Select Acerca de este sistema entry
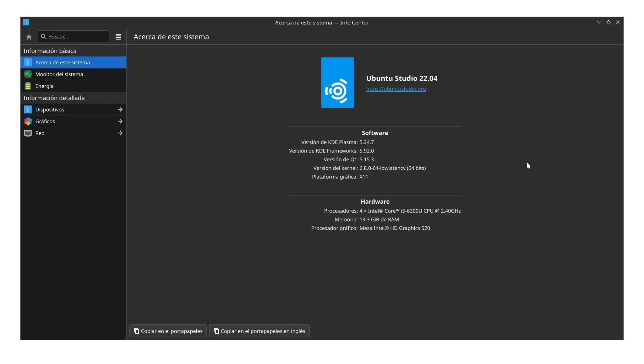The image size is (644, 364). click(63, 62)
